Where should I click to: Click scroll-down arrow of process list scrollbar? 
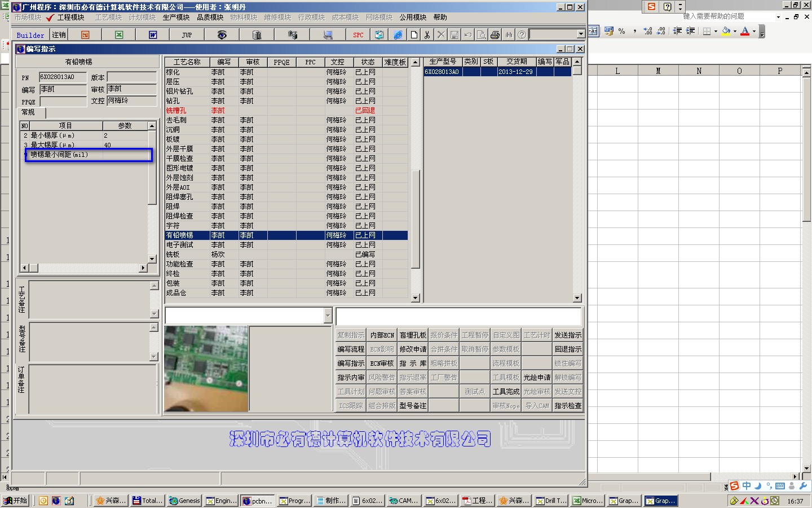coord(416,297)
